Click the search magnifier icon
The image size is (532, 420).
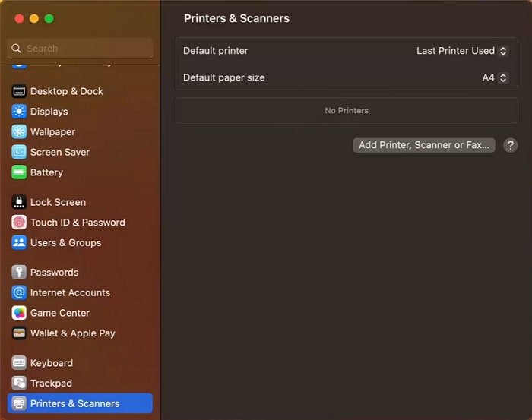tap(16, 49)
